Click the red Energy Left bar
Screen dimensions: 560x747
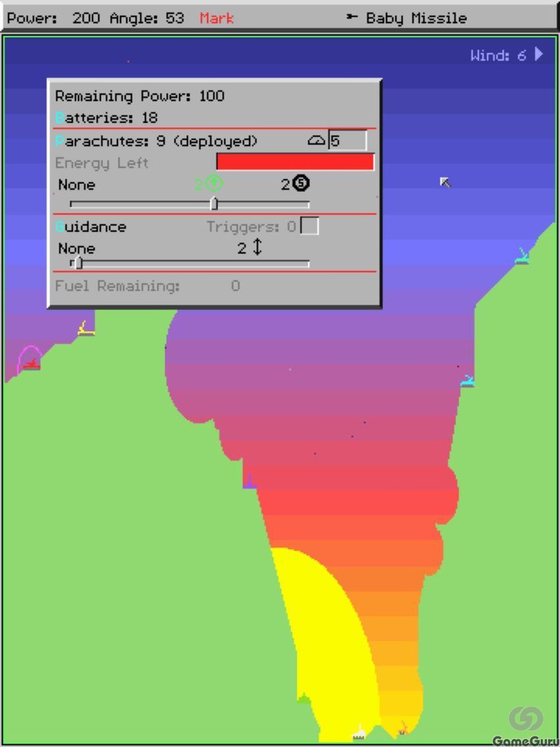pos(296,162)
